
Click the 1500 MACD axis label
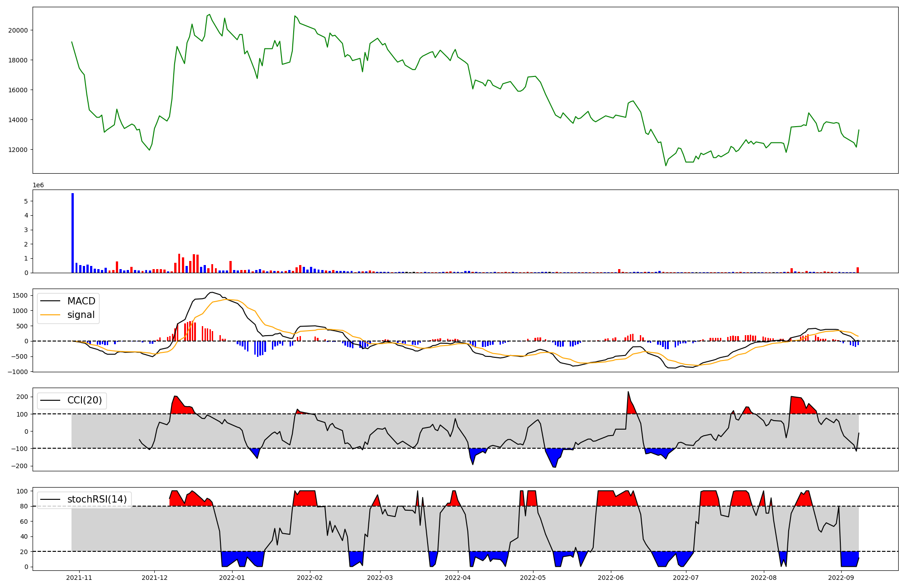[x=20, y=295]
